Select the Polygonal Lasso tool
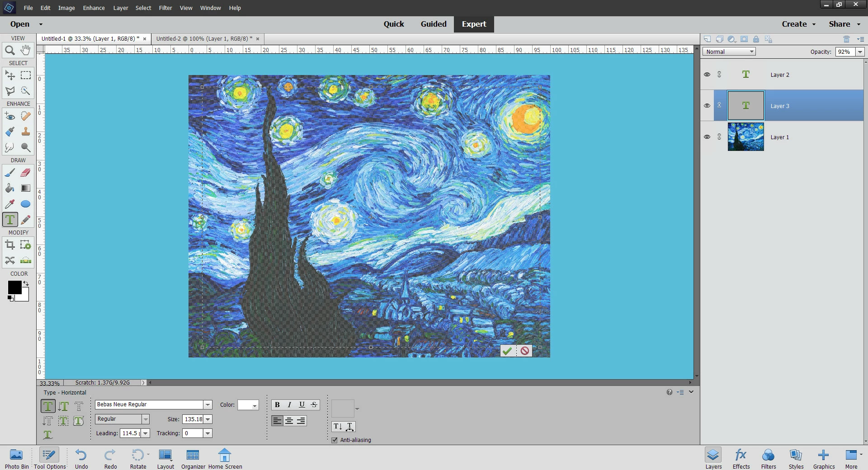Viewport: 868px width, 470px height. [x=10, y=91]
